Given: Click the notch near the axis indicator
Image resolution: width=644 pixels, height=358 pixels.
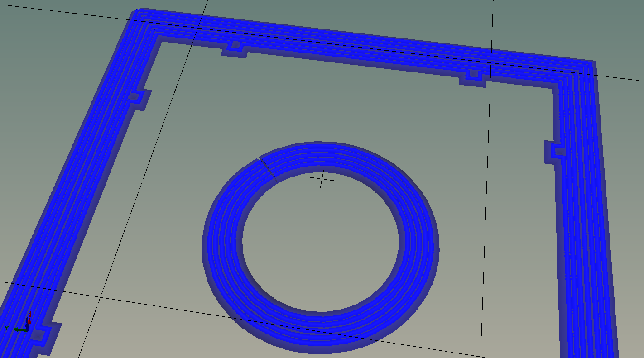Looking at the screenshot, I should (x=38, y=335).
